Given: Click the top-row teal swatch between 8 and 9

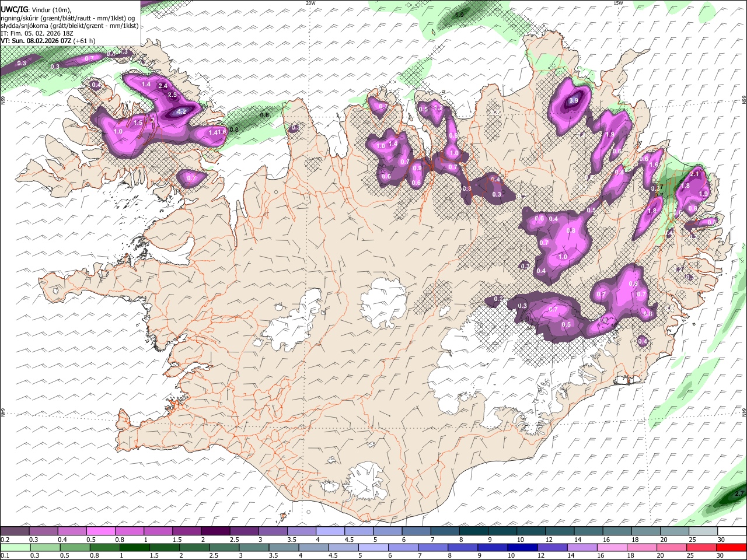Looking at the screenshot, I should 474,531.
